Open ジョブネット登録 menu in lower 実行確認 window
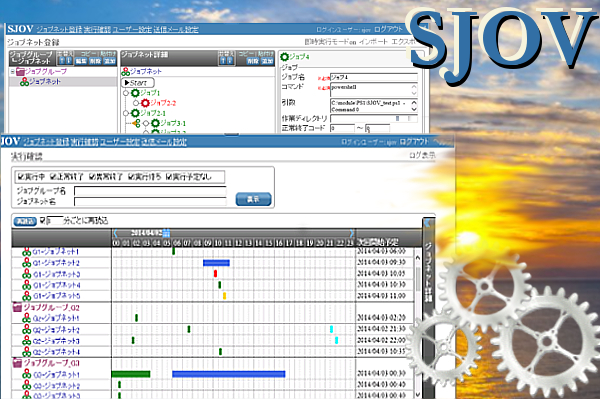 coord(46,142)
